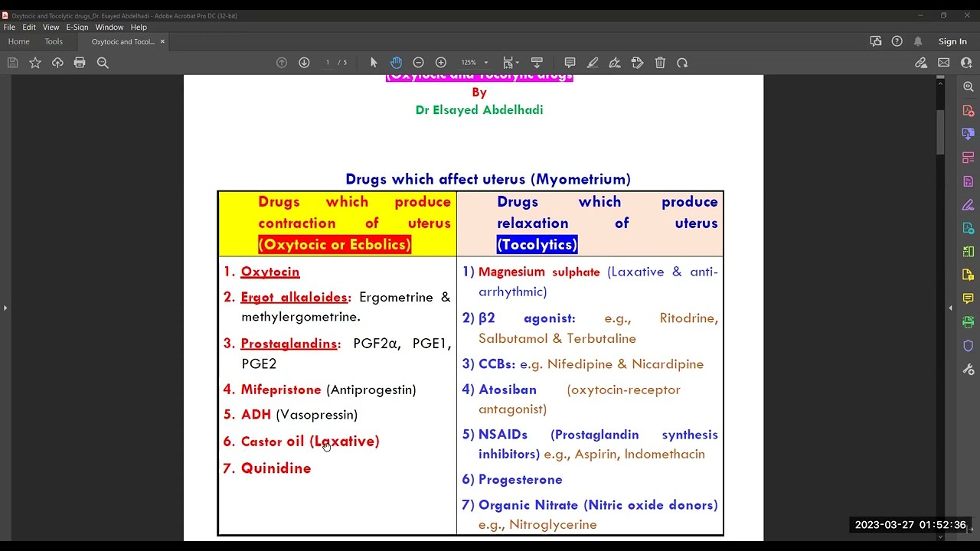This screenshot has height=551, width=980.
Task: Bookmark this file with the star icon
Action: click(35, 63)
